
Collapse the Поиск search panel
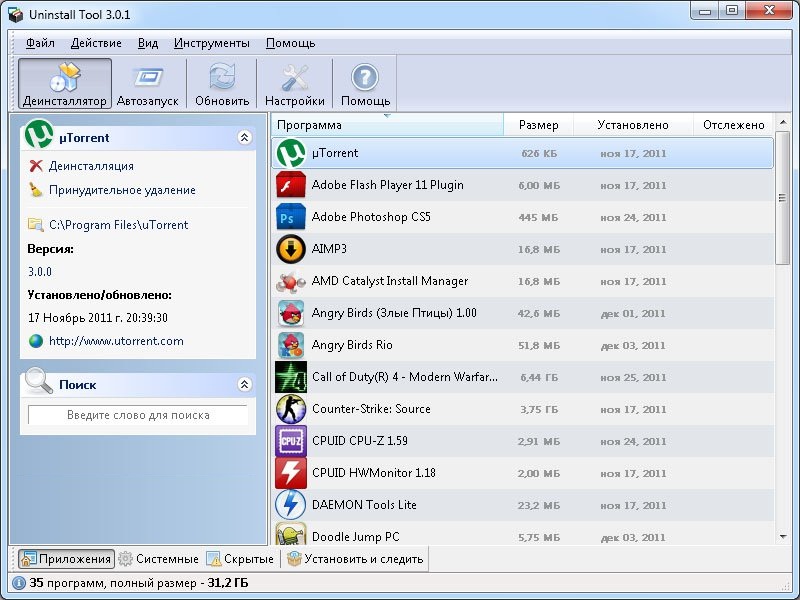[243, 384]
